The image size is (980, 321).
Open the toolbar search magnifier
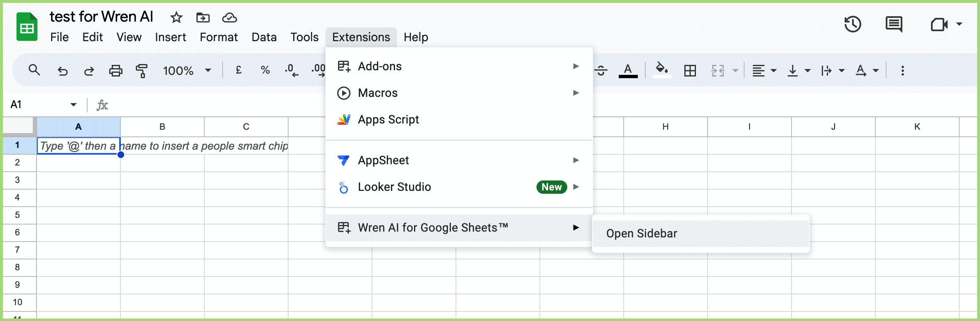(x=34, y=70)
